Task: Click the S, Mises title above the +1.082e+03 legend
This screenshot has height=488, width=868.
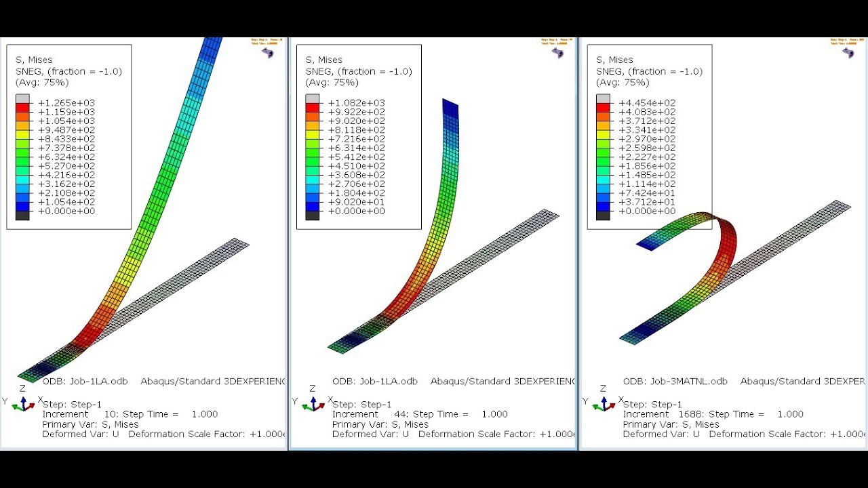Action: click(x=323, y=60)
